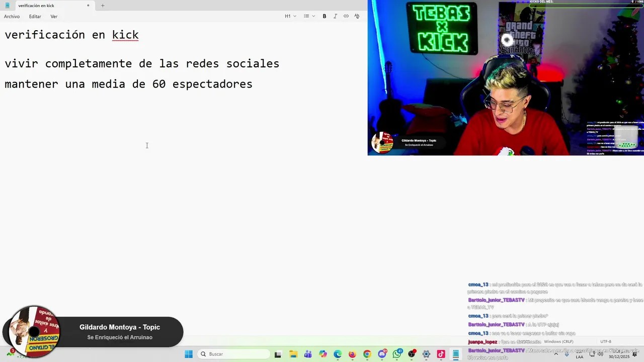The image size is (644, 362).
Task: Open Task View from the taskbar
Action: click(278, 354)
